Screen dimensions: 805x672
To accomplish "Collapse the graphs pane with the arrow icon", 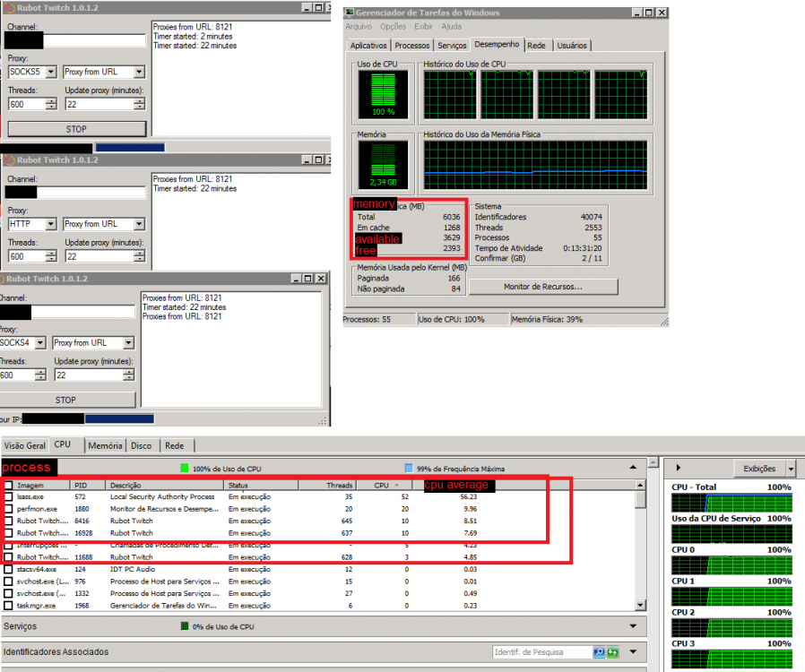I will click(x=679, y=468).
